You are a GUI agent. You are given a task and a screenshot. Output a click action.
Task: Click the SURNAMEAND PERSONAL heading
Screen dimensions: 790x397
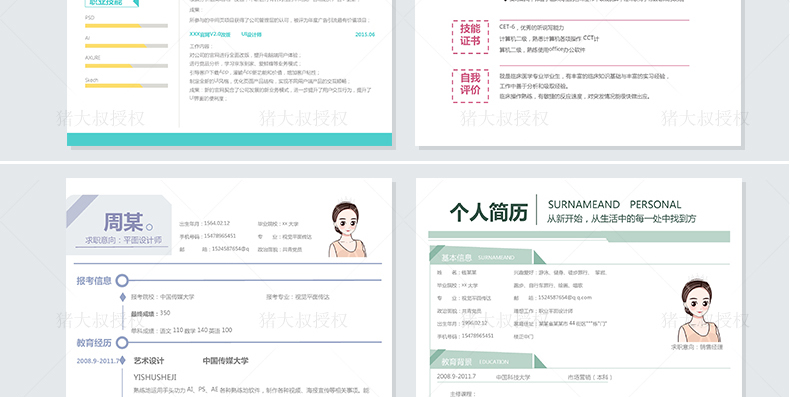tap(614, 205)
